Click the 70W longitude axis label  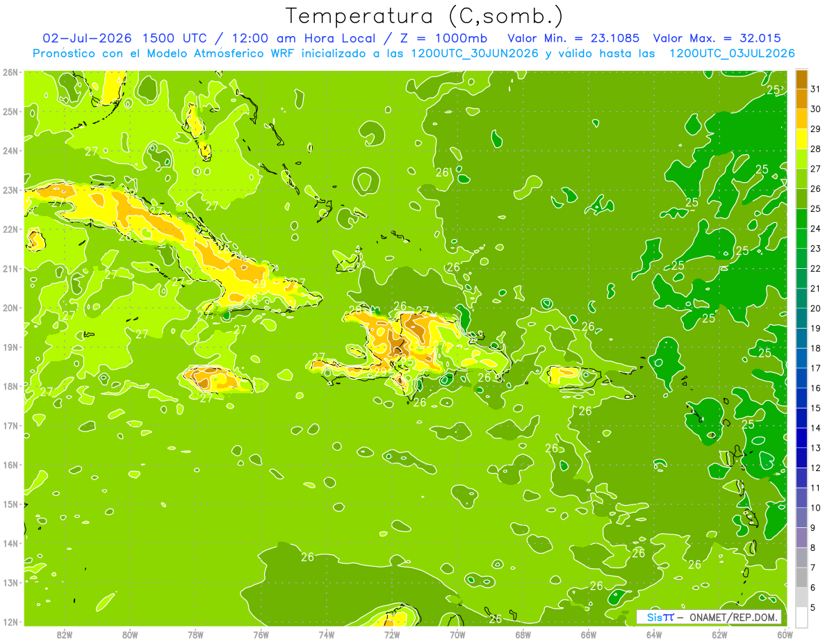tap(457, 634)
